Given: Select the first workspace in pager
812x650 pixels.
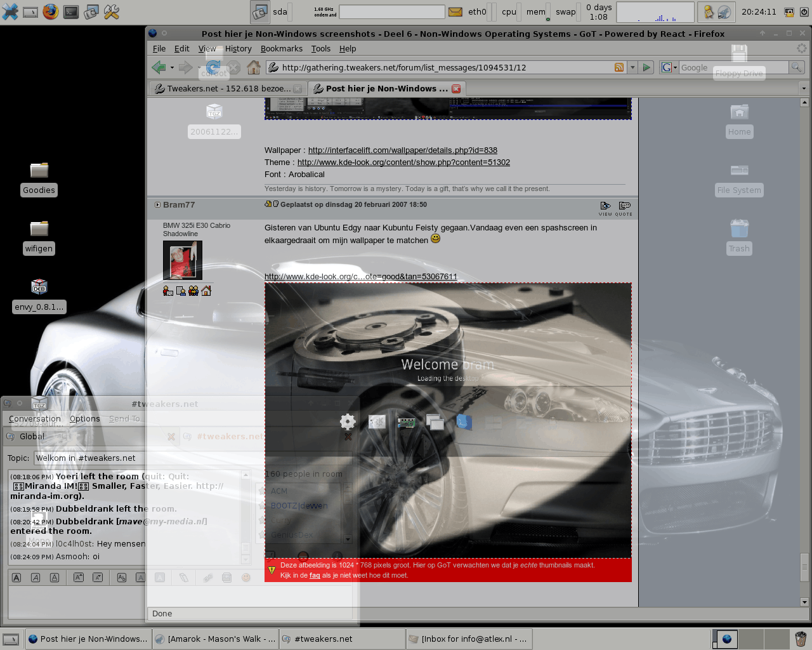Looking at the screenshot, I should click(x=725, y=639).
